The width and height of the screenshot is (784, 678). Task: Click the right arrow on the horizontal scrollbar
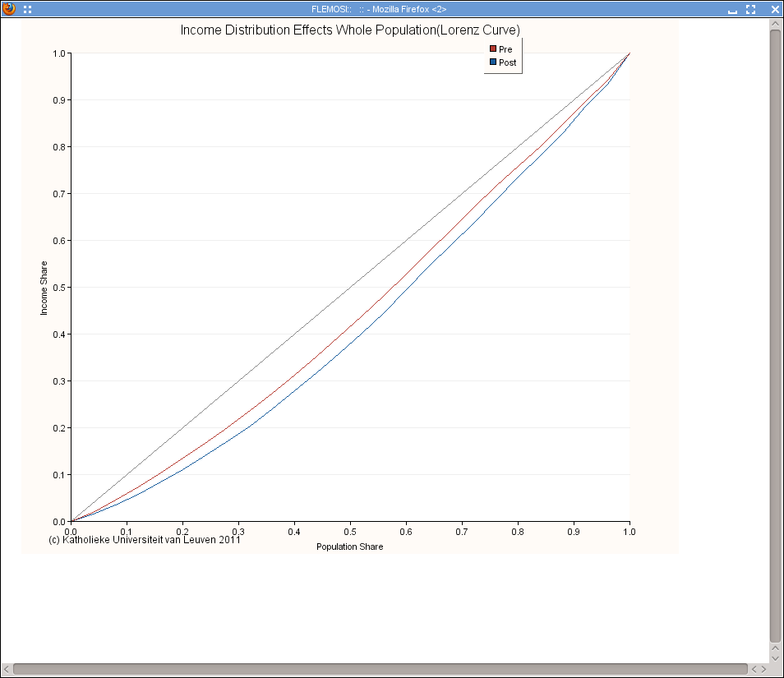click(763, 669)
